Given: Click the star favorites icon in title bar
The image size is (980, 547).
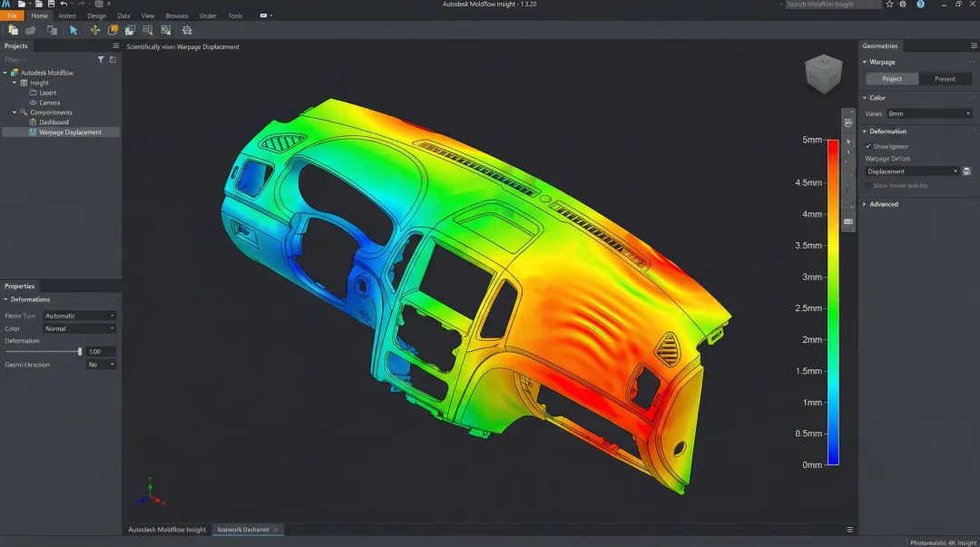Looking at the screenshot, I should coord(889,5).
